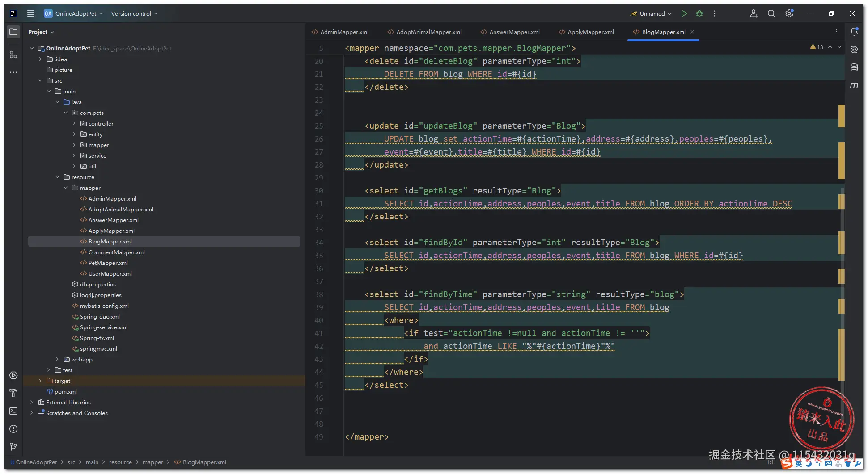Show the Notifications bell panel

(854, 32)
